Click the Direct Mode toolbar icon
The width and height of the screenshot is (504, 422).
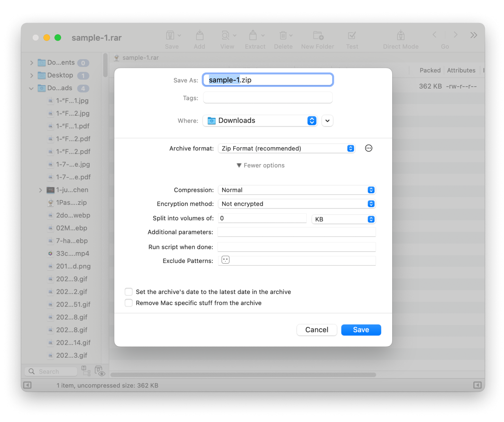click(x=401, y=36)
